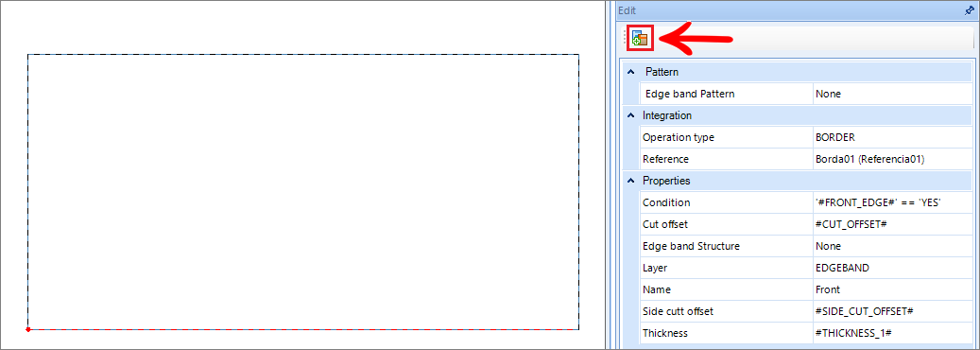Select the Reference property label
Image resolution: width=980 pixels, height=350 pixels.
665,159
